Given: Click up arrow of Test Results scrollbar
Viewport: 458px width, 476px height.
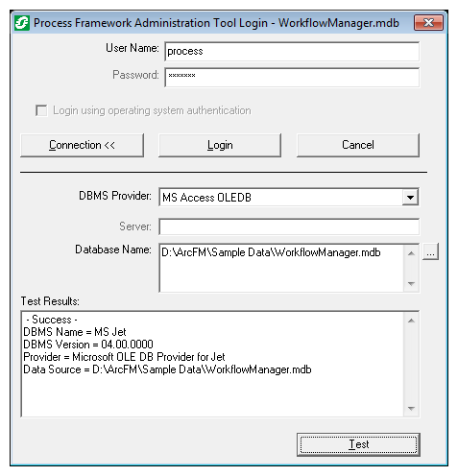Looking at the screenshot, I should point(411,321).
